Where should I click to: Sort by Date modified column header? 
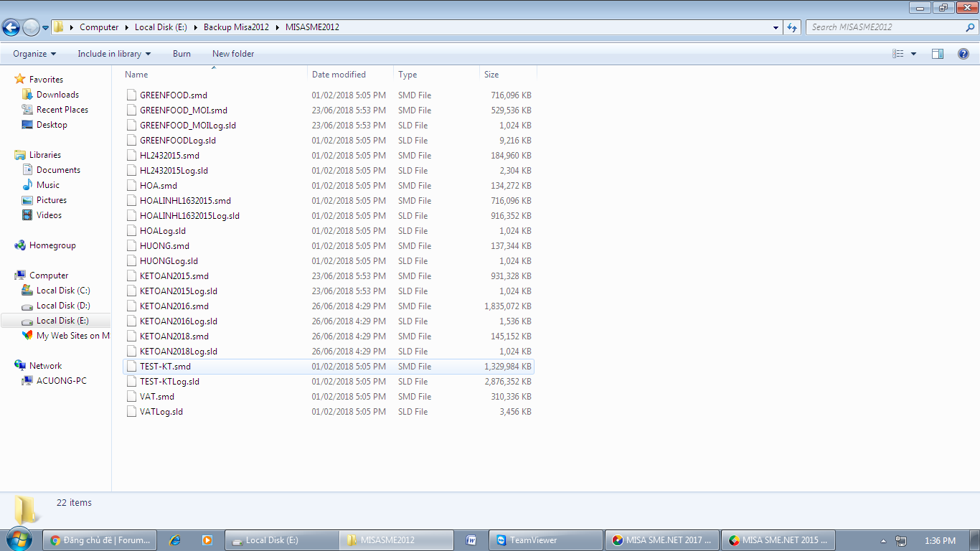(350, 75)
